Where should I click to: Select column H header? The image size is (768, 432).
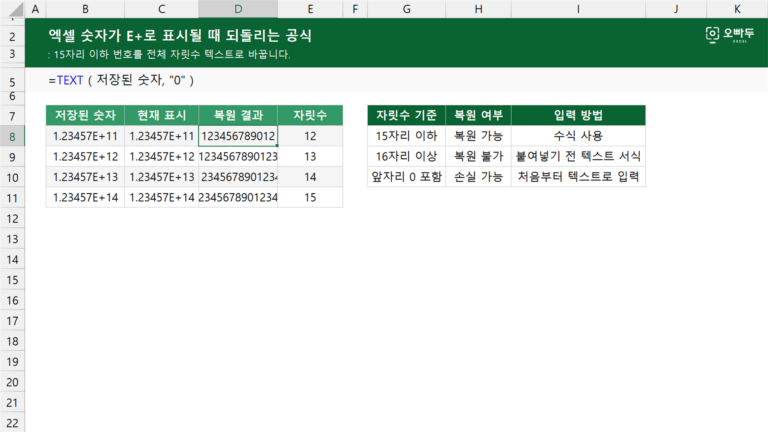479,9
